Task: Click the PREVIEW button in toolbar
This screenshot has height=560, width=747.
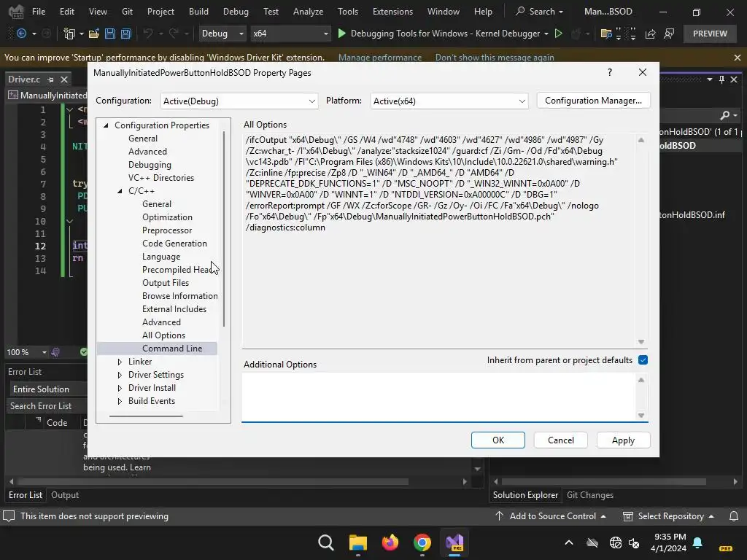Action: (x=710, y=34)
